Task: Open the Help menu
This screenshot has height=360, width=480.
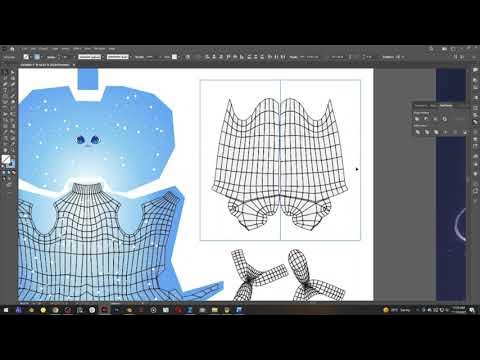Action: [x=112, y=49]
